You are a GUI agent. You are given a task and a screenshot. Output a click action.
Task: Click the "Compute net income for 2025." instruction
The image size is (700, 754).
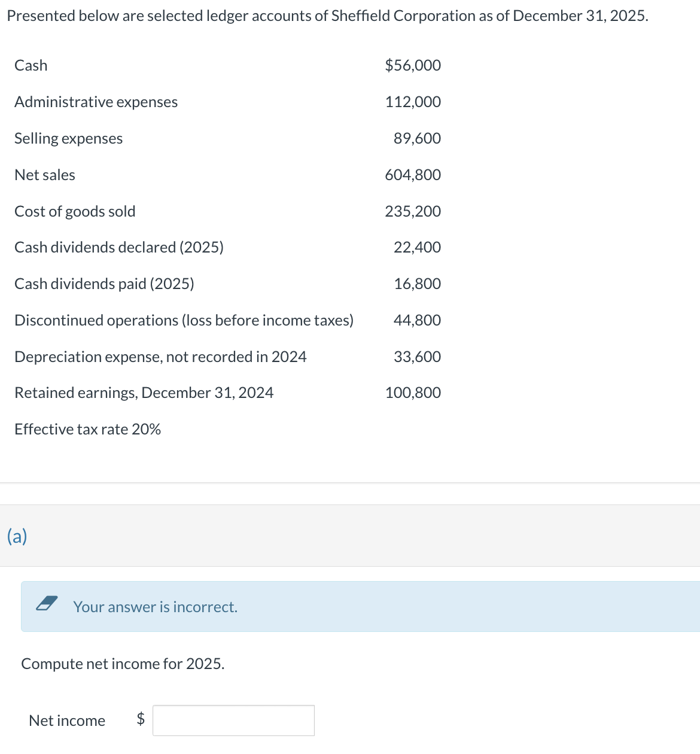pyautogui.click(x=123, y=664)
